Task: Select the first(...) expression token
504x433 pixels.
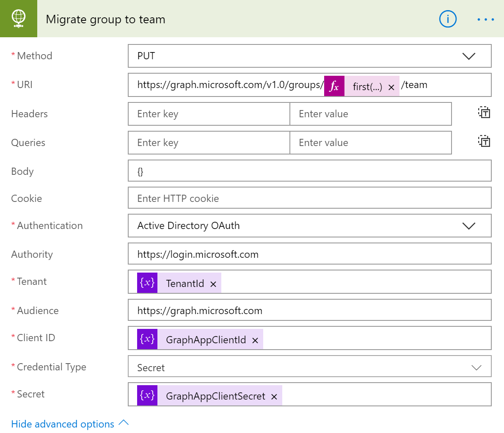Action: tap(366, 86)
